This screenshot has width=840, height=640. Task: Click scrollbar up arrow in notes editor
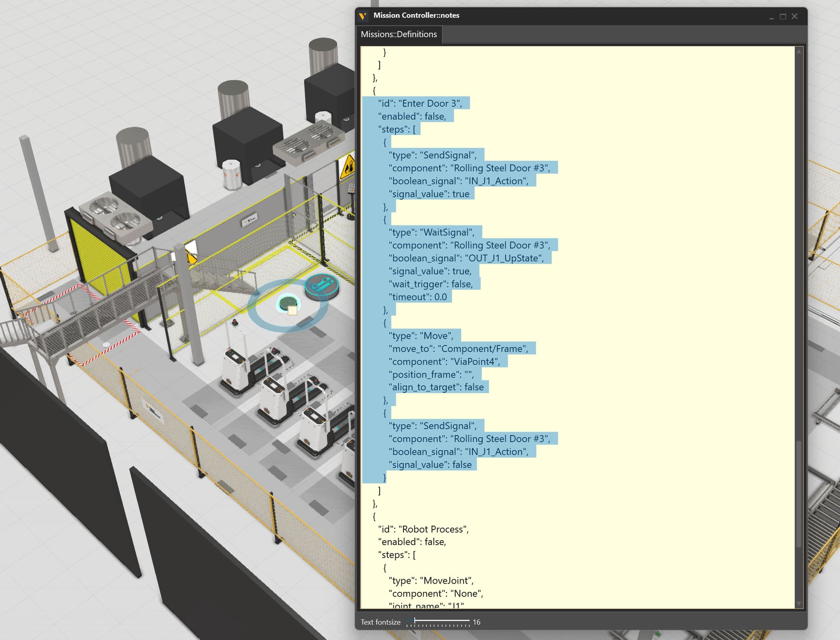[x=799, y=52]
